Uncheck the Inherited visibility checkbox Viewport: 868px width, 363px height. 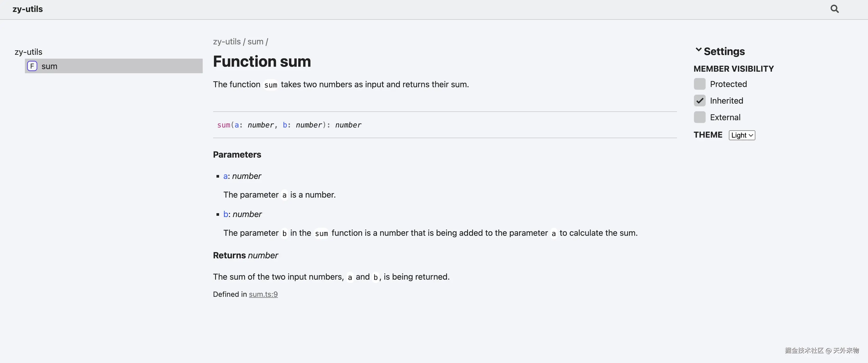coord(700,100)
